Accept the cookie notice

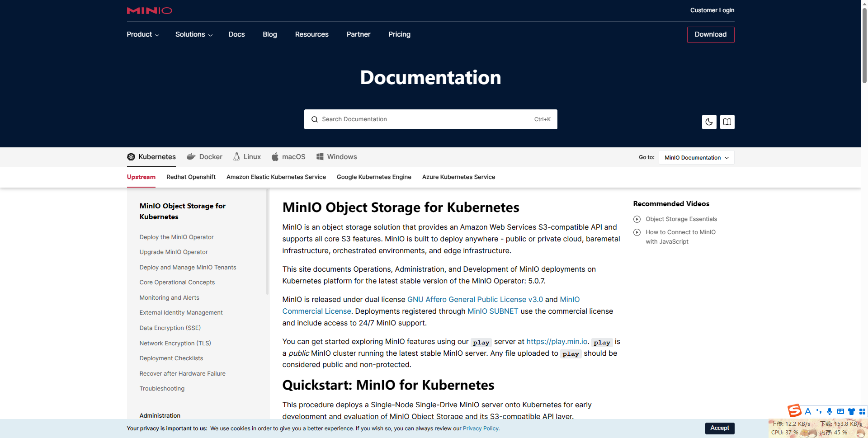pos(720,428)
